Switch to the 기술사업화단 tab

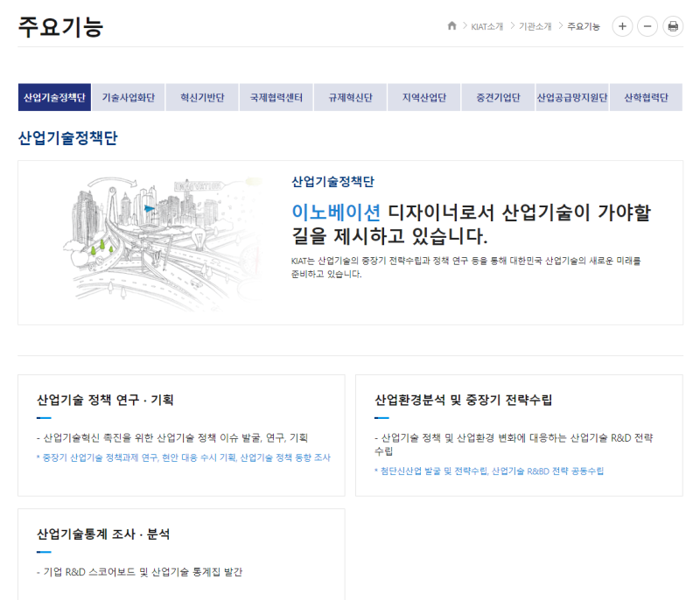(x=128, y=97)
